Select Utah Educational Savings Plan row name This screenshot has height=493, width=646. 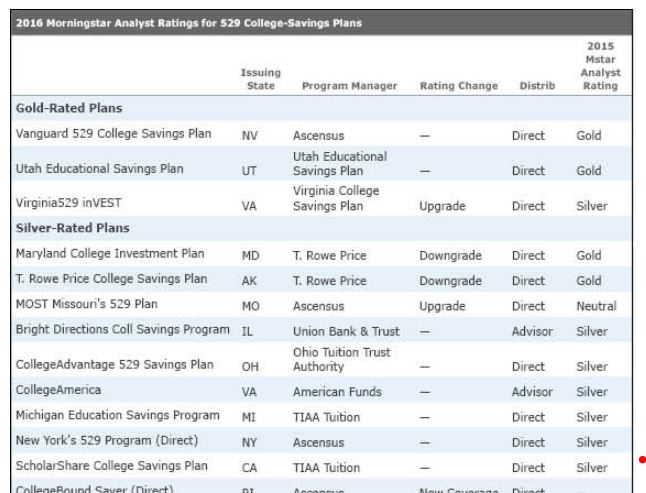point(99,169)
